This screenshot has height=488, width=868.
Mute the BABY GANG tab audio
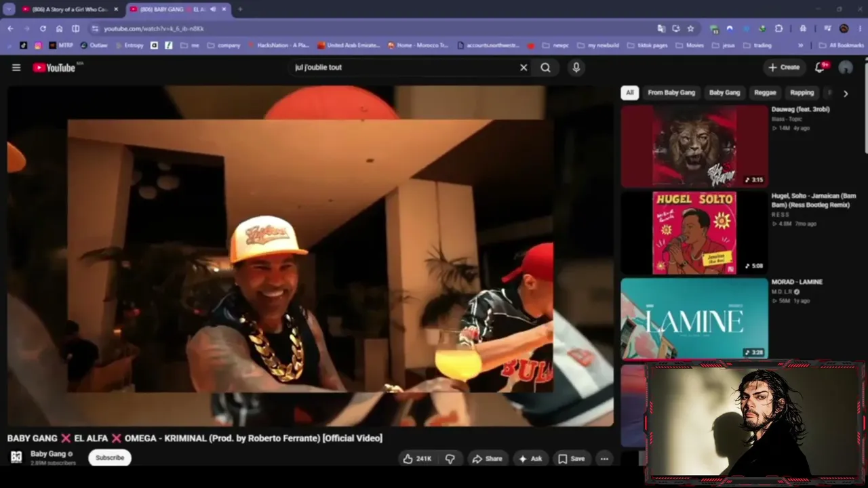click(x=213, y=9)
